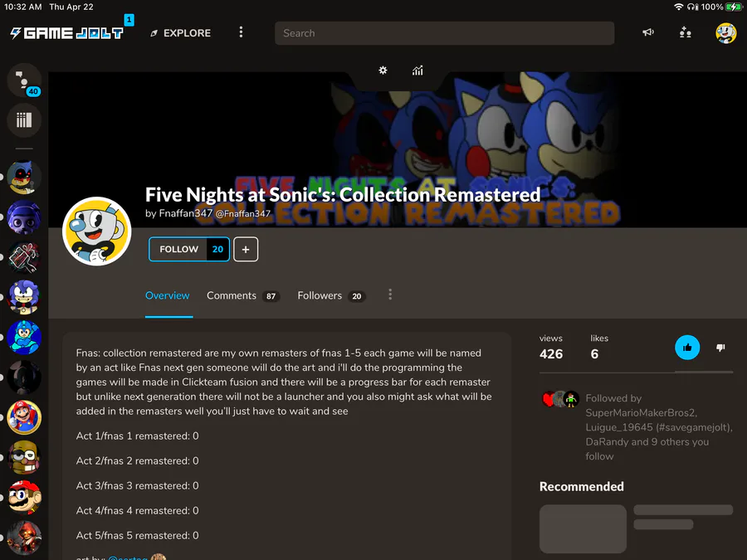This screenshot has width=747, height=560.
Task: Open the game library icon in sidebar
Action: click(24, 120)
